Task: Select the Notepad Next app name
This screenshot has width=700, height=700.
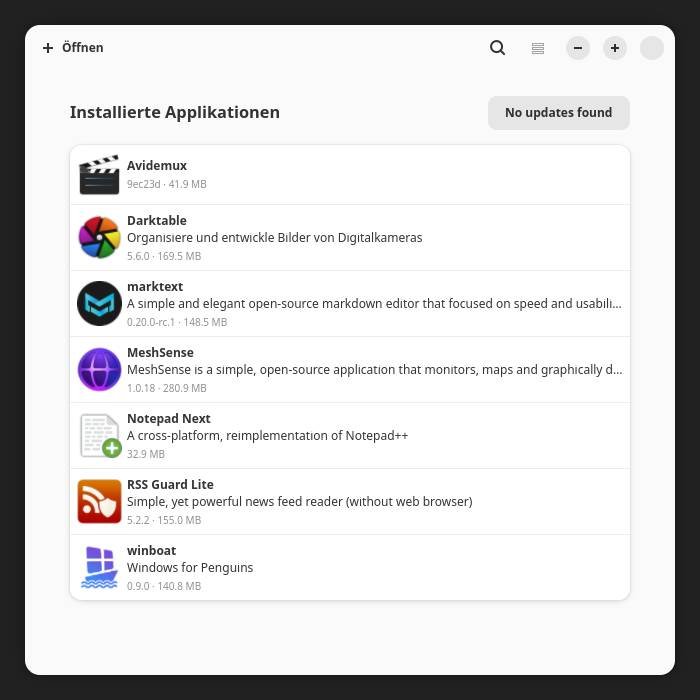Action: pos(169,419)
